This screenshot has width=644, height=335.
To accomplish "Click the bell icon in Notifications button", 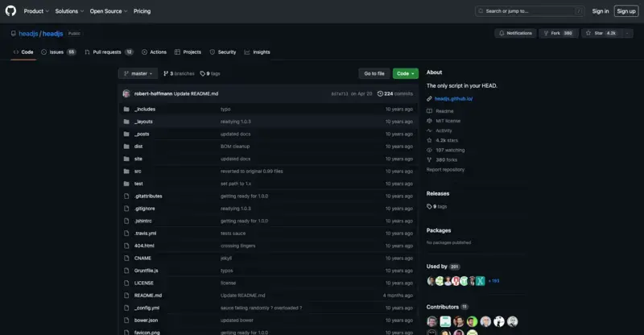I will point(502,33).
